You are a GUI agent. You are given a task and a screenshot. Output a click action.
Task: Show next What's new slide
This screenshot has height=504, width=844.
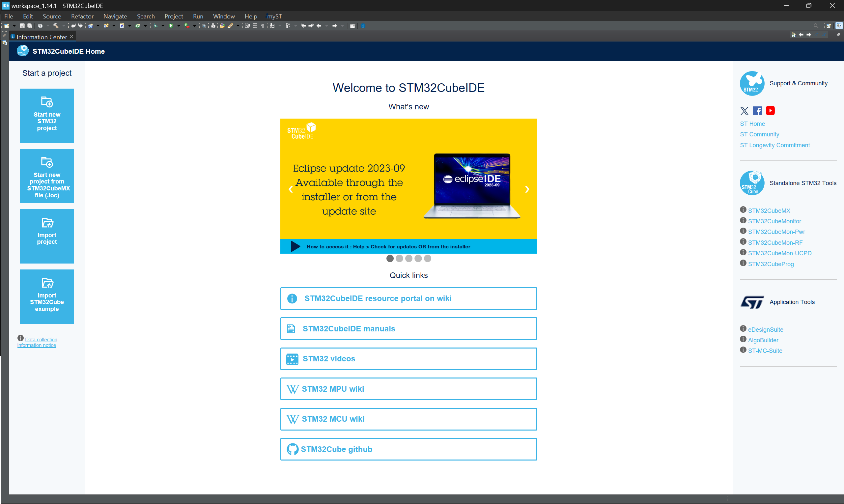527,189
